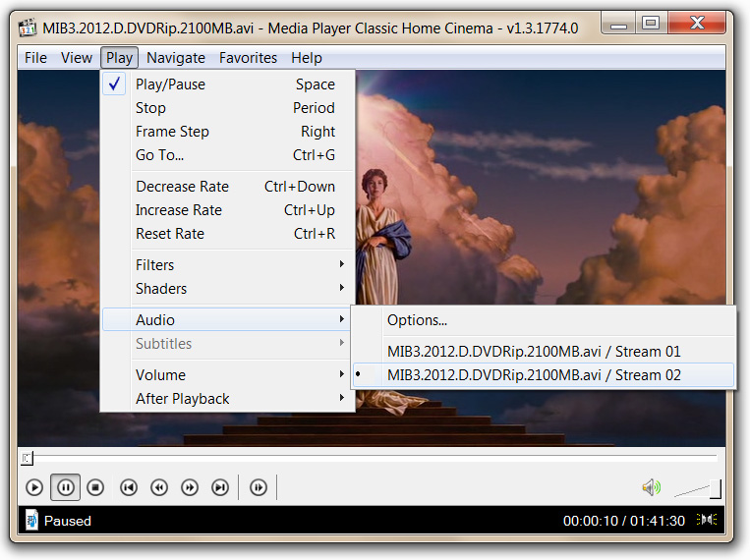Click the Play button in control bar
The height and width of the screenshot is (560, 750).
[x=34, y=487]
